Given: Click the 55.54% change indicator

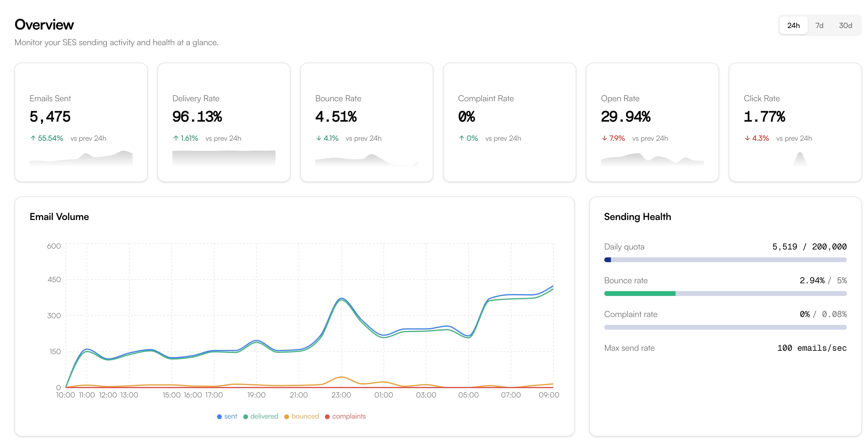Looking at the screenshot, I should [46, 138].
